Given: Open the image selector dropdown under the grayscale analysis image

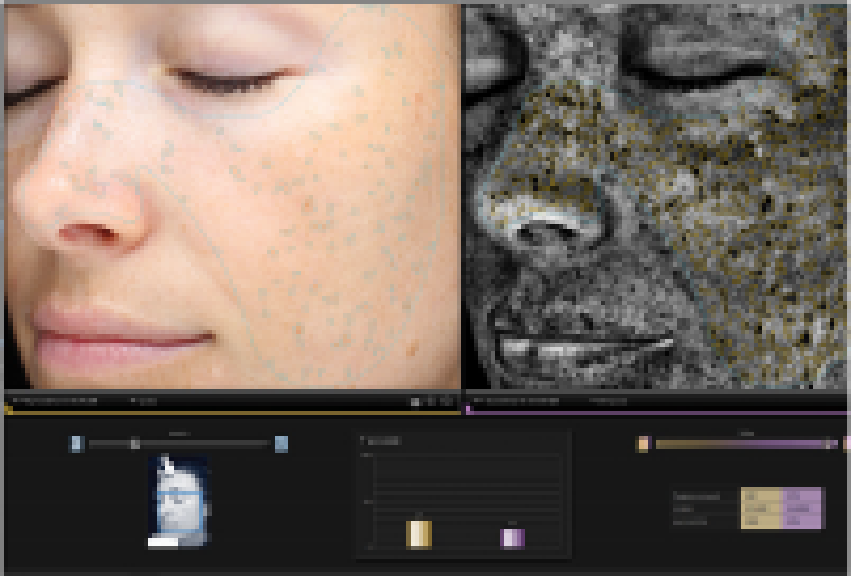Looking at the screenshot, I should click(516, 401).
